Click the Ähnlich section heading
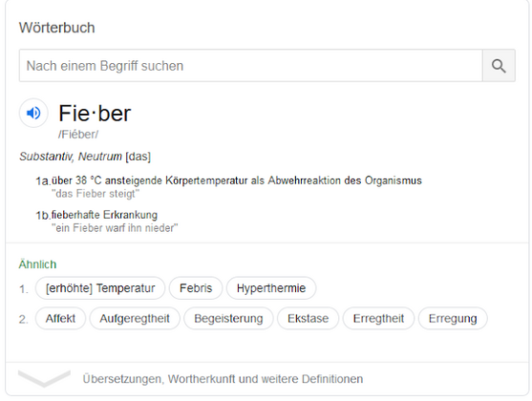 tap(37, 264)
